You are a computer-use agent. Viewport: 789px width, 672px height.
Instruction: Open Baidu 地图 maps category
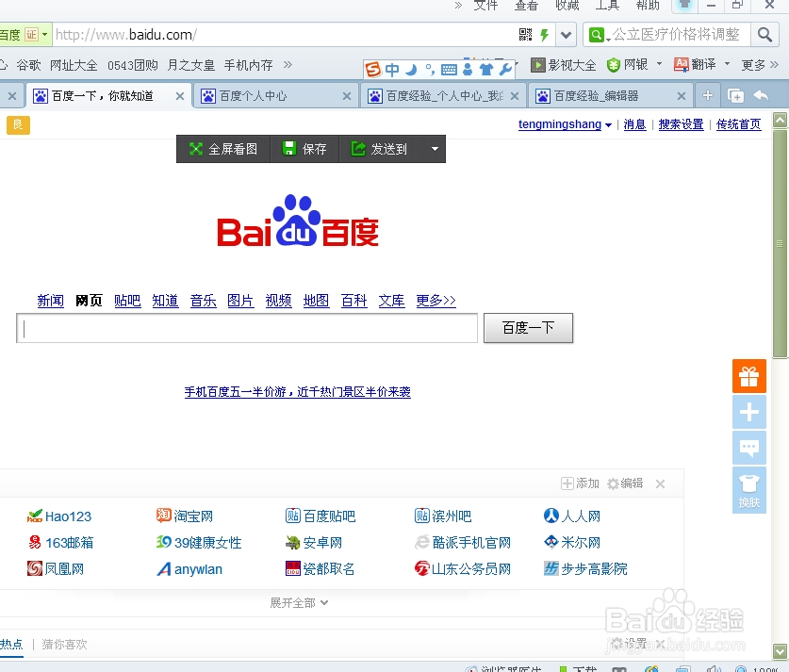tap(316, 301)
